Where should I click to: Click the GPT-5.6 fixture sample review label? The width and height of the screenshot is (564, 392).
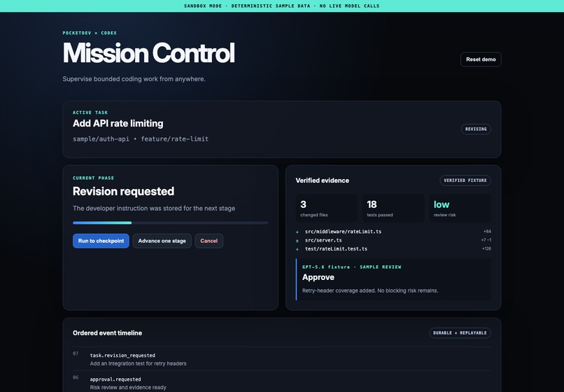pyautogui.click(x=351, y=267)
